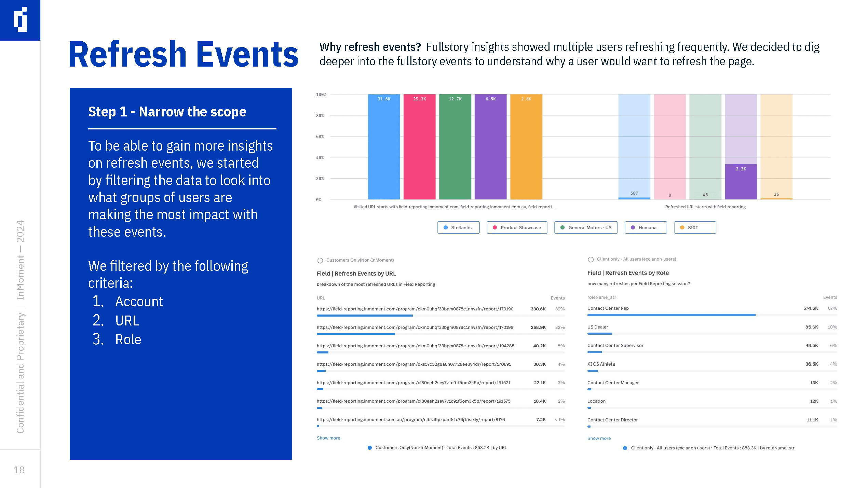868x488 pixels.
Task: Click Show more under Refresh Events by Role
Action: (x=599, y=438)
